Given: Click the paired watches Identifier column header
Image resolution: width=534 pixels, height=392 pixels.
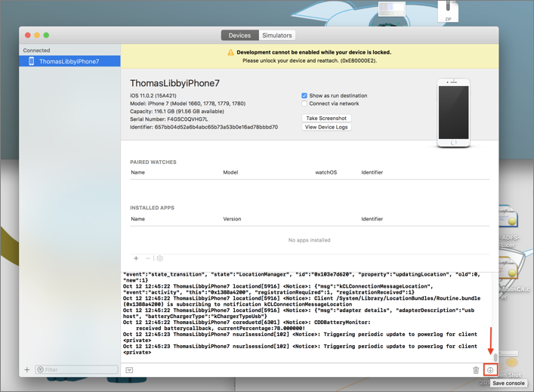Looking at the screenshot, I should click(372, 172).
